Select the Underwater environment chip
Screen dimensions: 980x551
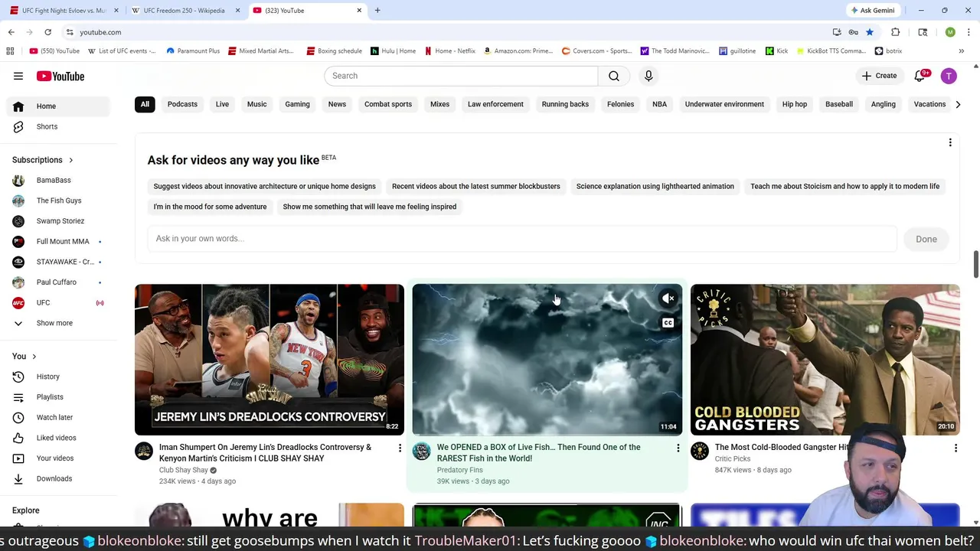click(x=724, y=104)
